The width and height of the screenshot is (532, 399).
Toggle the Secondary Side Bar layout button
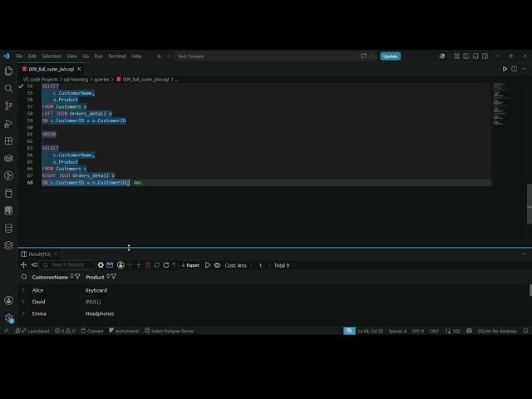[485, 56]
